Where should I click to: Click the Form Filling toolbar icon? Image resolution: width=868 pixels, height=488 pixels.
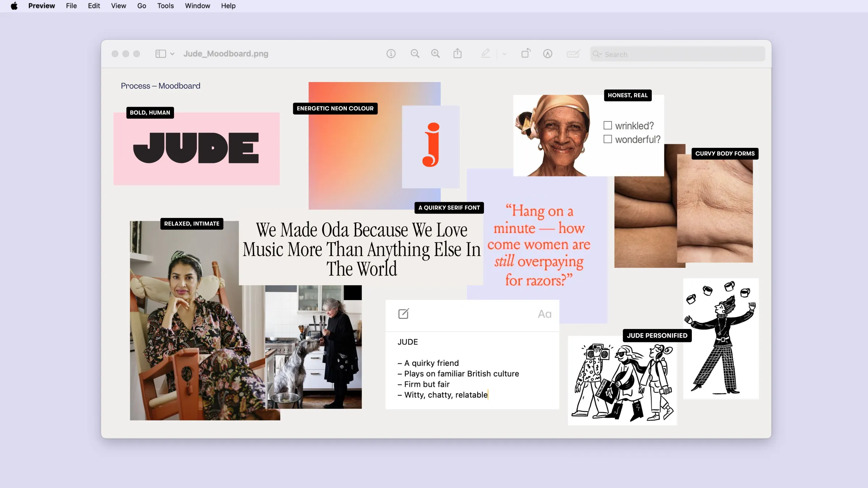[573, 54]
